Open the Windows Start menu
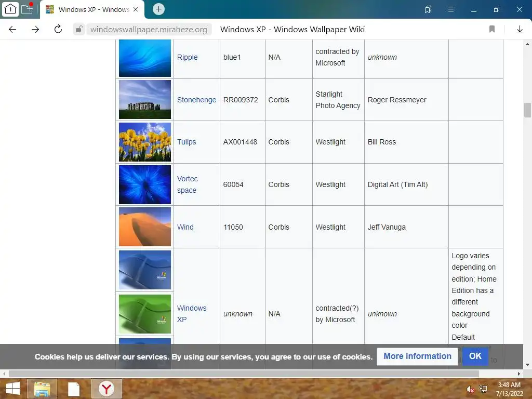 13,389
